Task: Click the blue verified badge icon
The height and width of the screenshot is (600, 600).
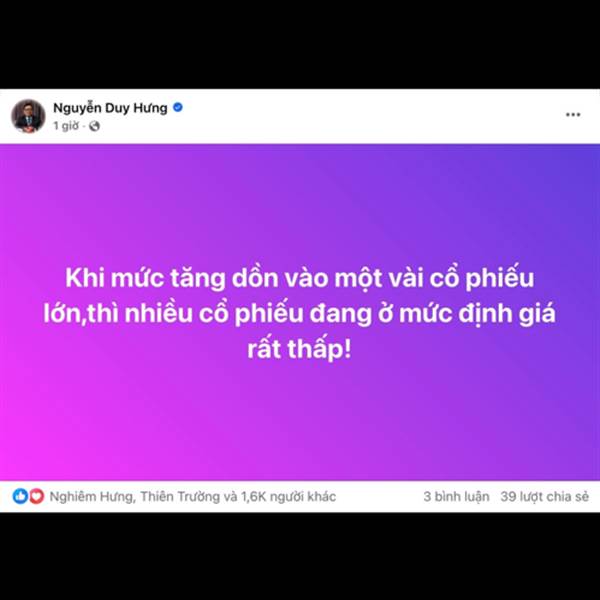Action: (178, 108)
